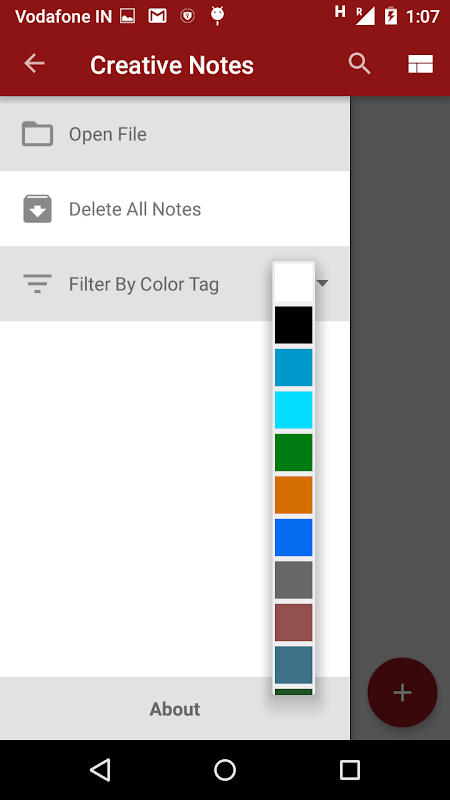The image size is (450, 800).
Task: Open recent apps with square button
Action: tap(349, 769)
